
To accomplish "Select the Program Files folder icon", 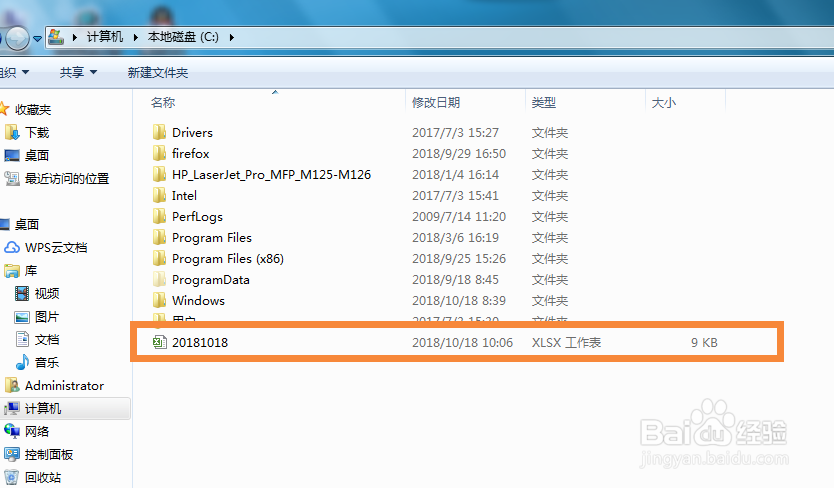I will (x=159, y=237).
